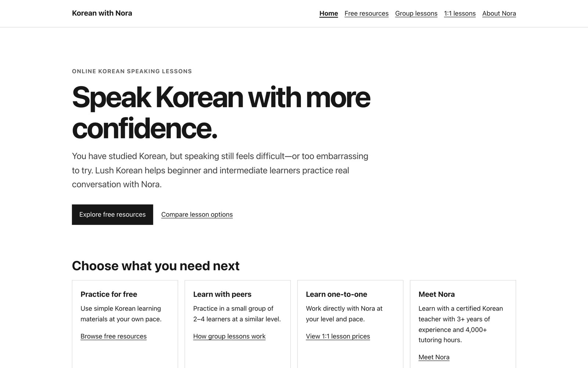The width and height of the screenshot is (588, 368).
Task: Follow the Browse free resources link
Action: [x=114, y=336]
